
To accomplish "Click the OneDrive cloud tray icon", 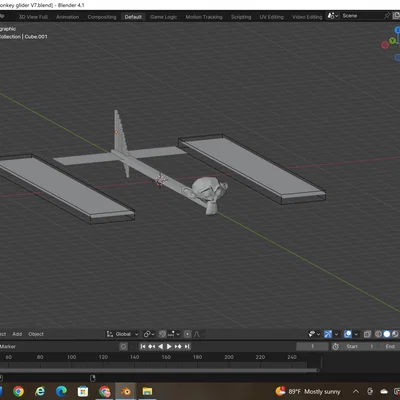I will coord(384,391).
